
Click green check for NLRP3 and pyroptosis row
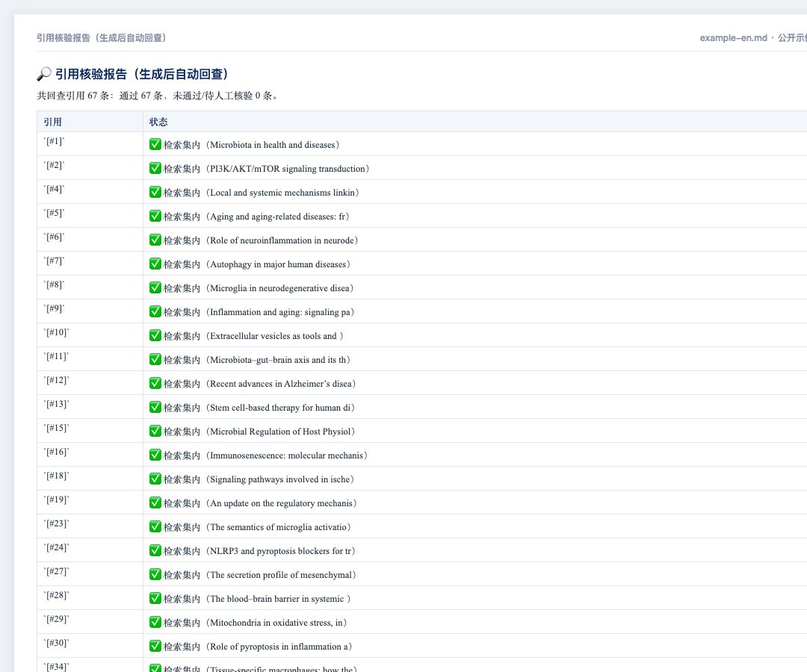tap(155, 550)
